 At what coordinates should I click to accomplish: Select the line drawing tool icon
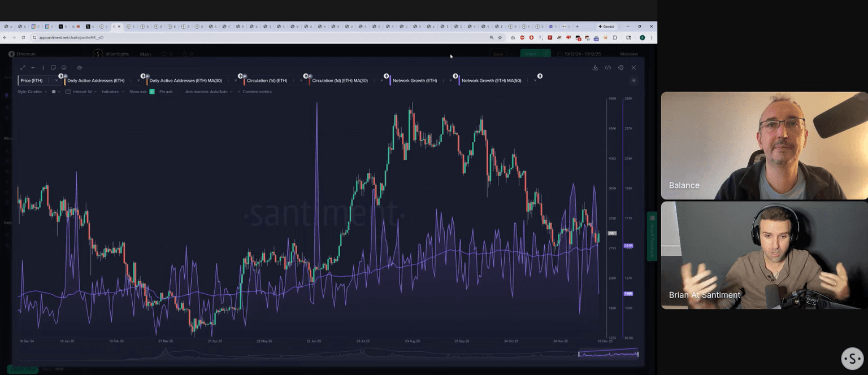point(23,68)
